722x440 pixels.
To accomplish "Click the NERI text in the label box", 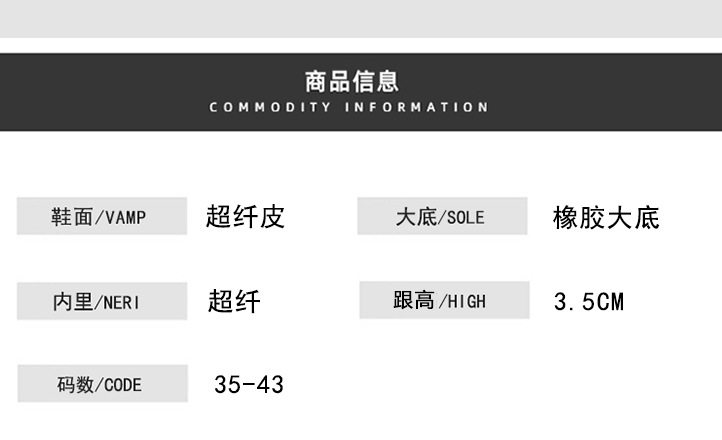I will pyautogui.click(x=121, y=303).
